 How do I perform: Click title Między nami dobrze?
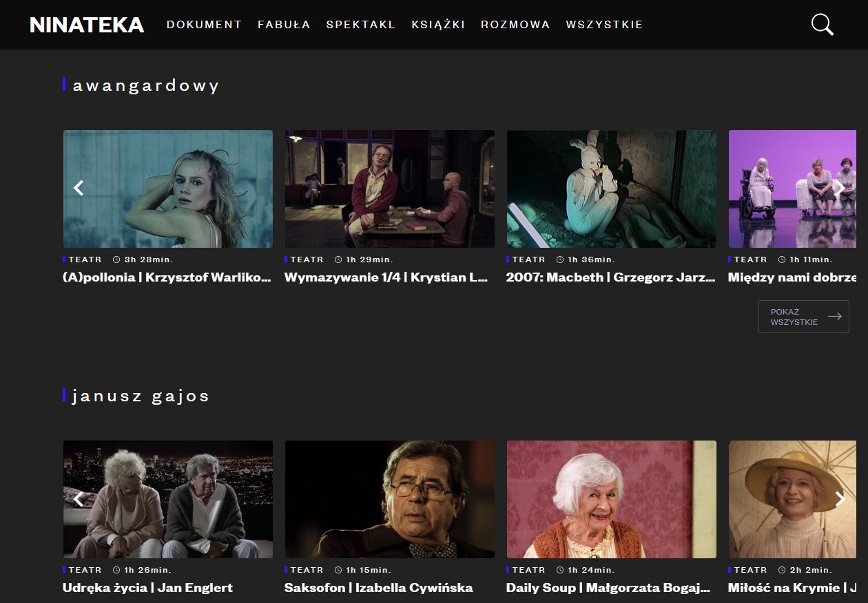click(x=792, y=277)
